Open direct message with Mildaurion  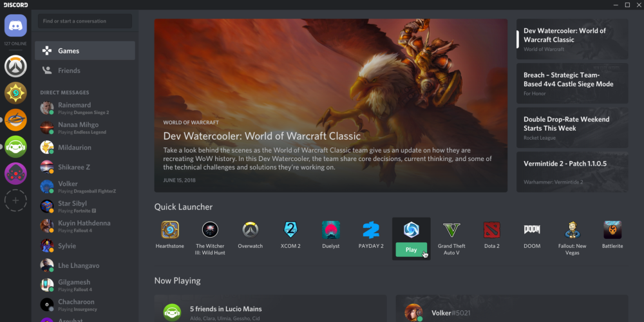click(85, 147)
